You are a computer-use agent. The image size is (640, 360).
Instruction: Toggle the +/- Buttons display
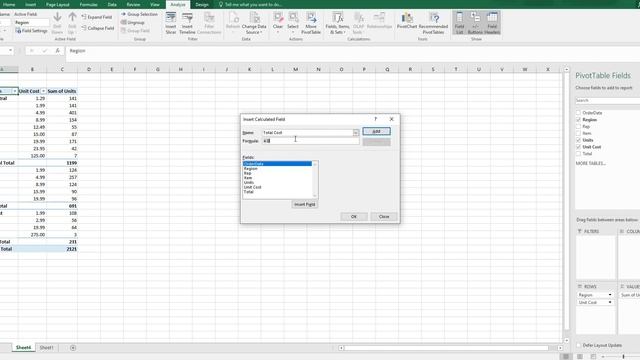point(475,23)
